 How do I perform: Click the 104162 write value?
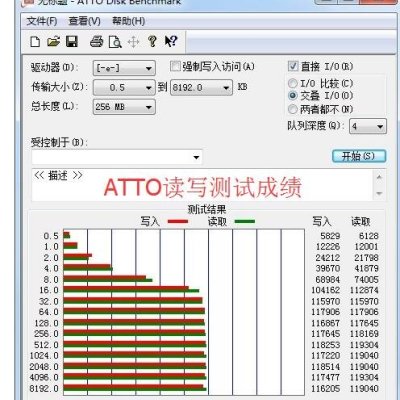(x=326, y=290)
